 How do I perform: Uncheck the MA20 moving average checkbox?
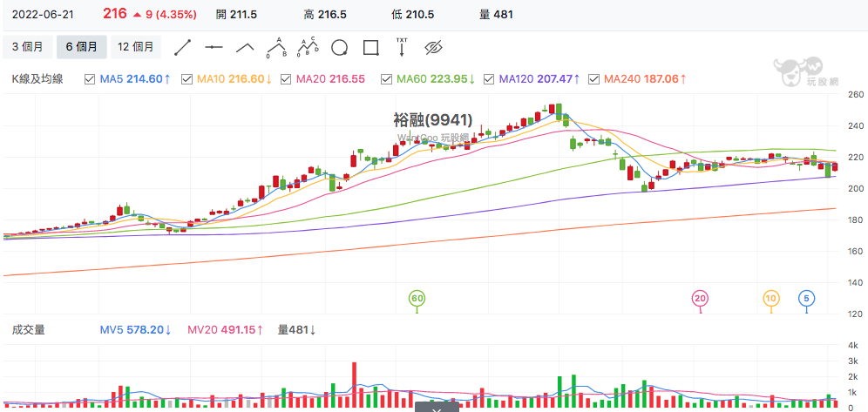click(286, 79)
